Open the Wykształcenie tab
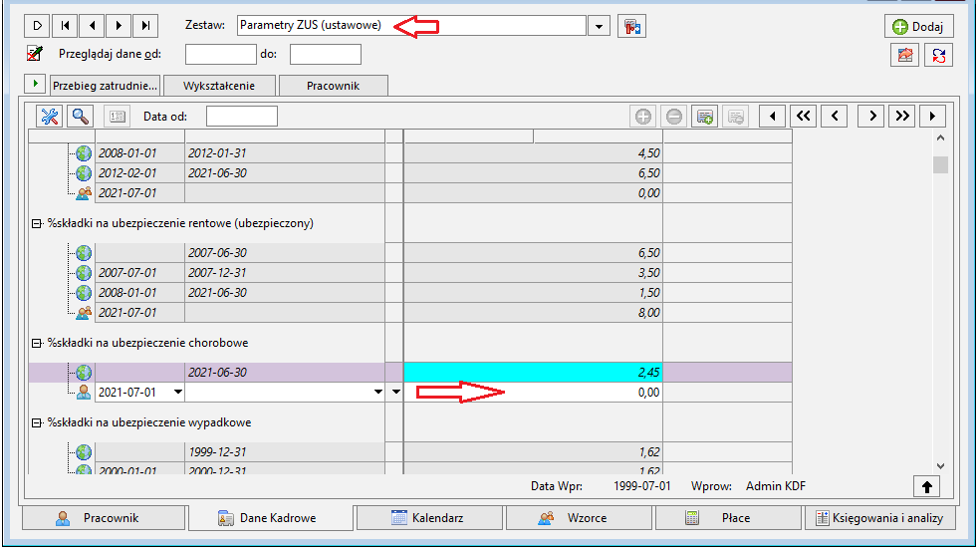980x550 pixels. pos(219,86)
